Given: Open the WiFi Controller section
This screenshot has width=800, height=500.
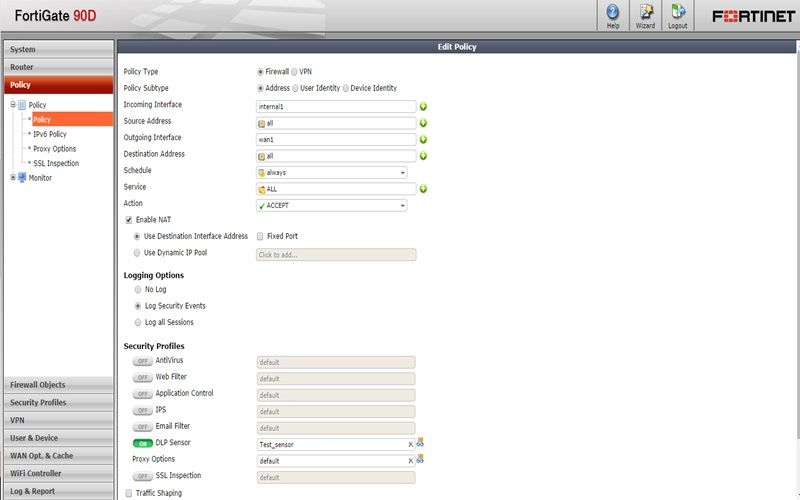Looking at the screenshot, I should click(59, 473).
